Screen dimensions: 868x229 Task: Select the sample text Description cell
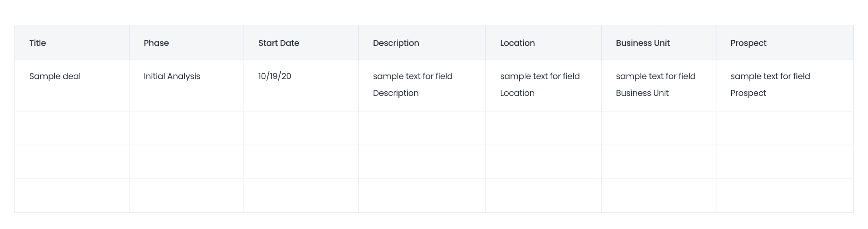pyautogui.click(x=412, y=85)
